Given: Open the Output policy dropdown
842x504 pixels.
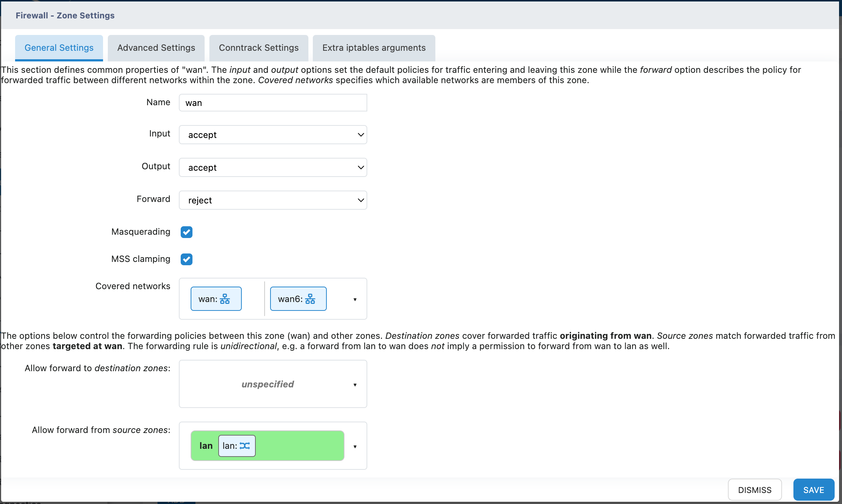Looking at the screenshot, I should click(x=273, y=168).
